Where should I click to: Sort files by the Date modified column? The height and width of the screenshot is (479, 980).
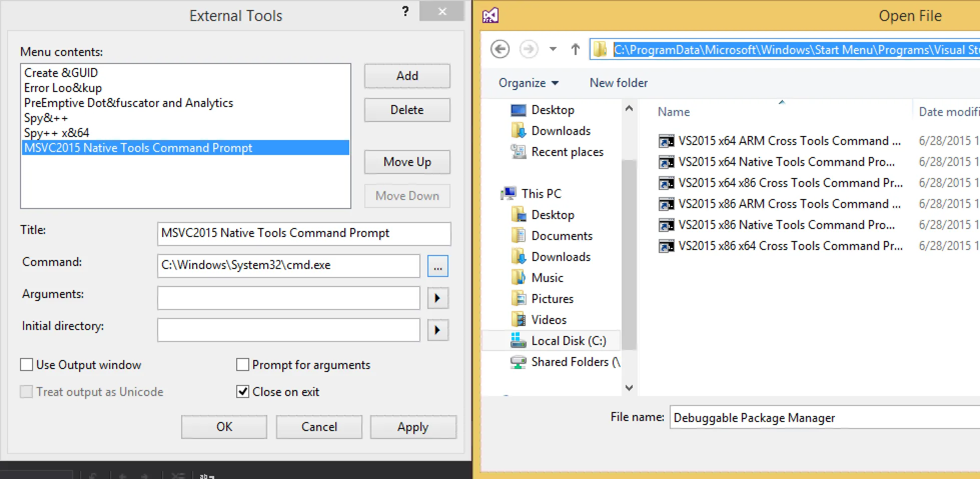click(x=949, y=112)
